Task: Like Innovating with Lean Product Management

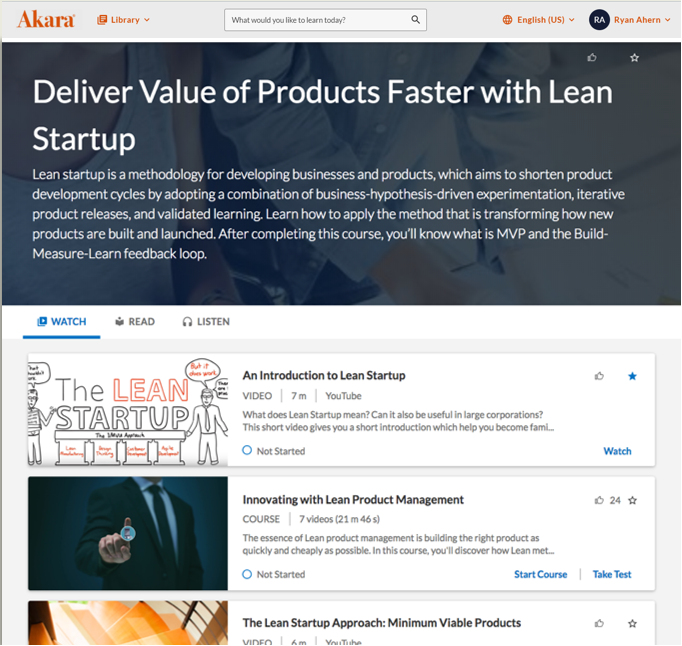Action: [599, 500]
